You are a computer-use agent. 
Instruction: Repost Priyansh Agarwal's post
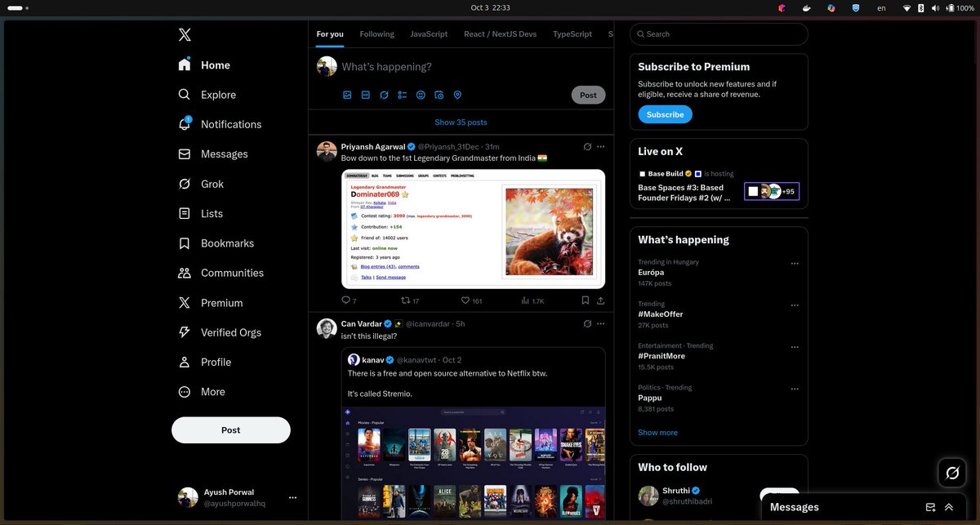click(x=409, y=300)
